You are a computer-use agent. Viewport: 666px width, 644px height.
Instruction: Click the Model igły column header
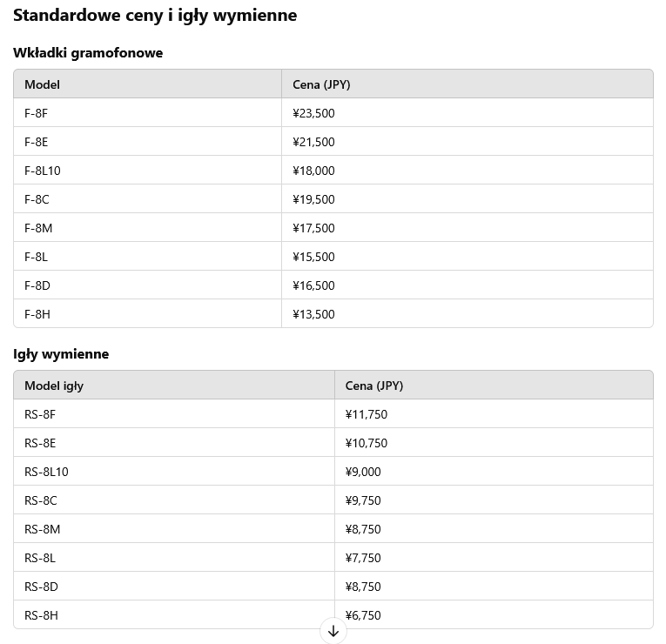click(54, 386)
